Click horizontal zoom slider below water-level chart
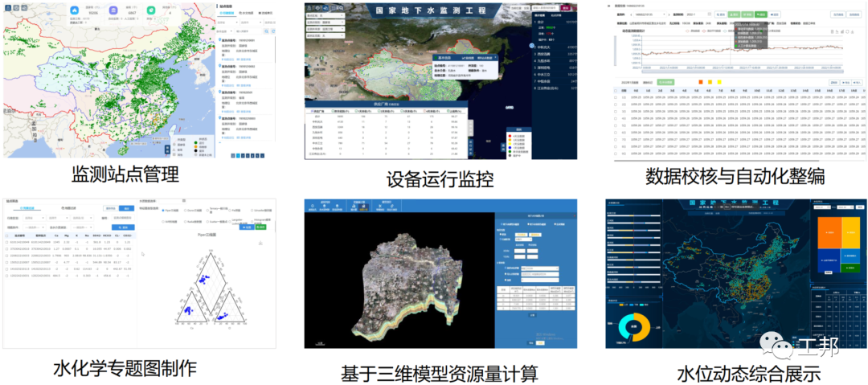Screen dimensions: 868x385 click(x=743, y=72)
